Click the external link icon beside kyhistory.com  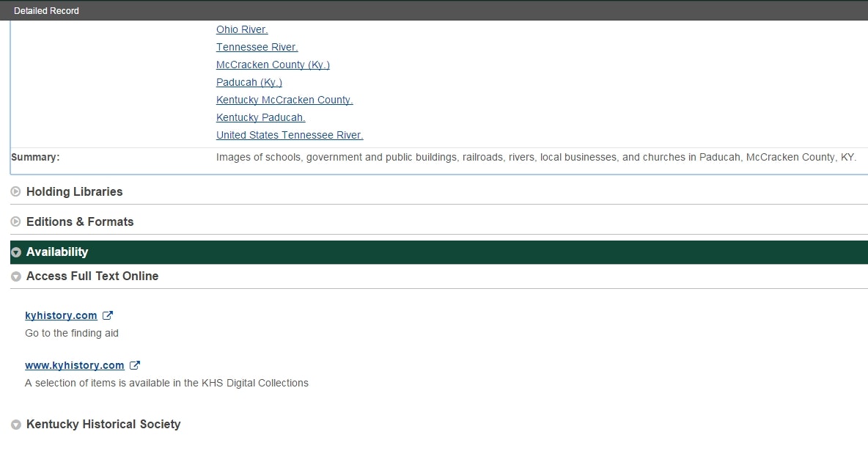[108, 315]
